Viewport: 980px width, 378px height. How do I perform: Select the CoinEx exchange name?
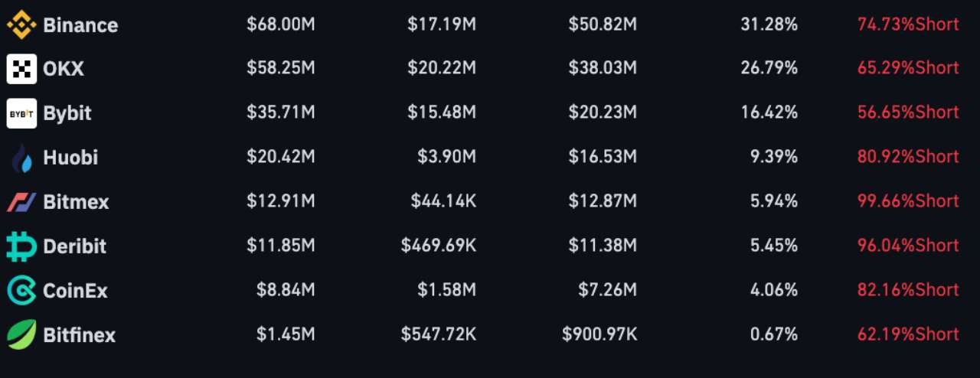point(75,291)
